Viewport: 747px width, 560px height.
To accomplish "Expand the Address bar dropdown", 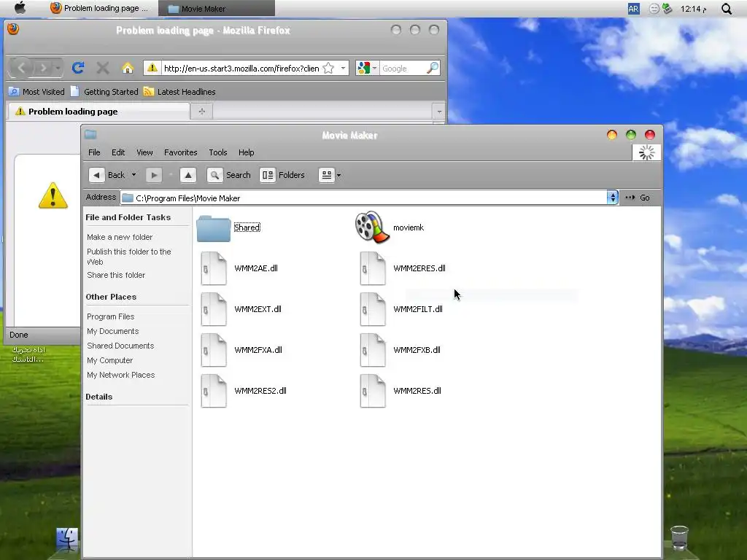I will [612, 198].
